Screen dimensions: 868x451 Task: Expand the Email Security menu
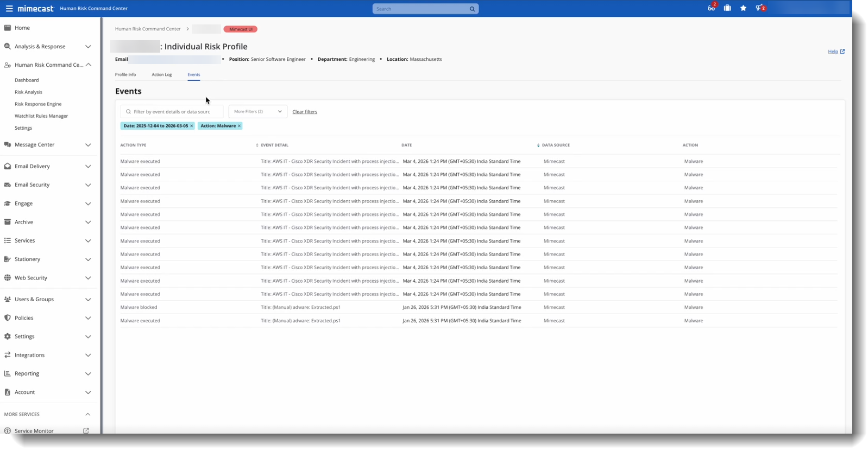pos(88,185)
